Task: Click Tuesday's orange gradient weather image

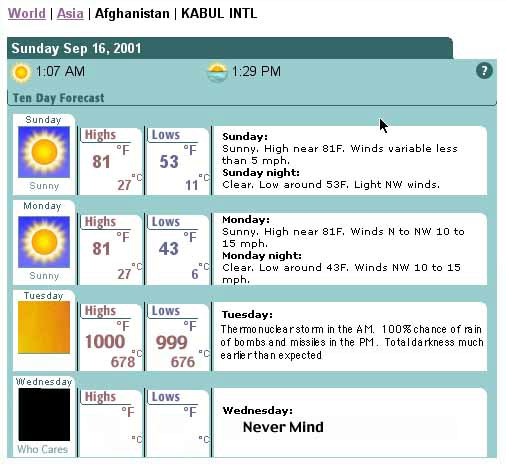Action: (44, 327)
